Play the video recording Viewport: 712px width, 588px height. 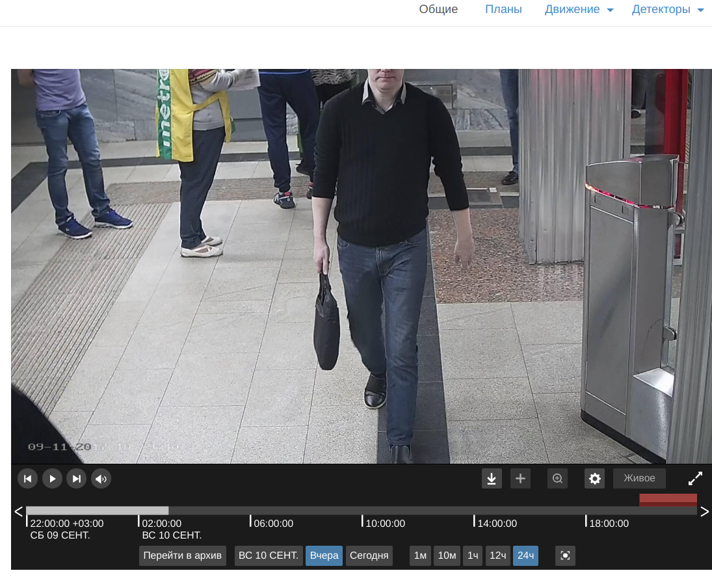click(52, 479)
